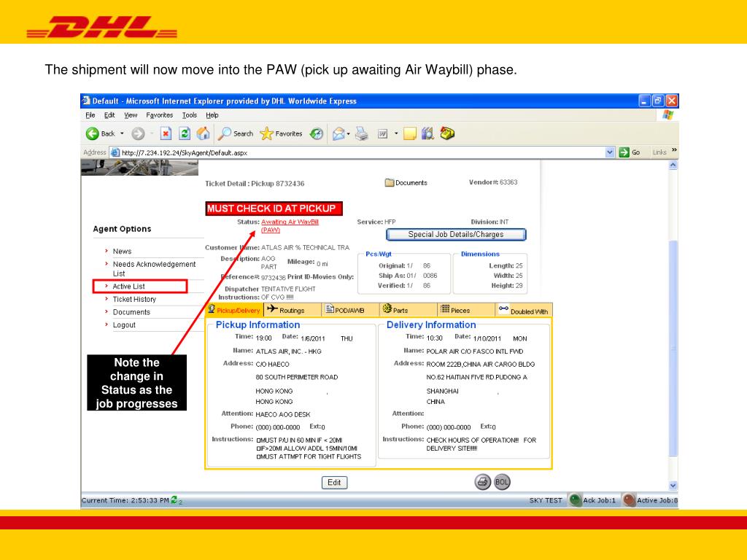This screenshot has height=560, width=747.
Task: Expand the Edit icon dropdown arrow
Action: [396, 134]
